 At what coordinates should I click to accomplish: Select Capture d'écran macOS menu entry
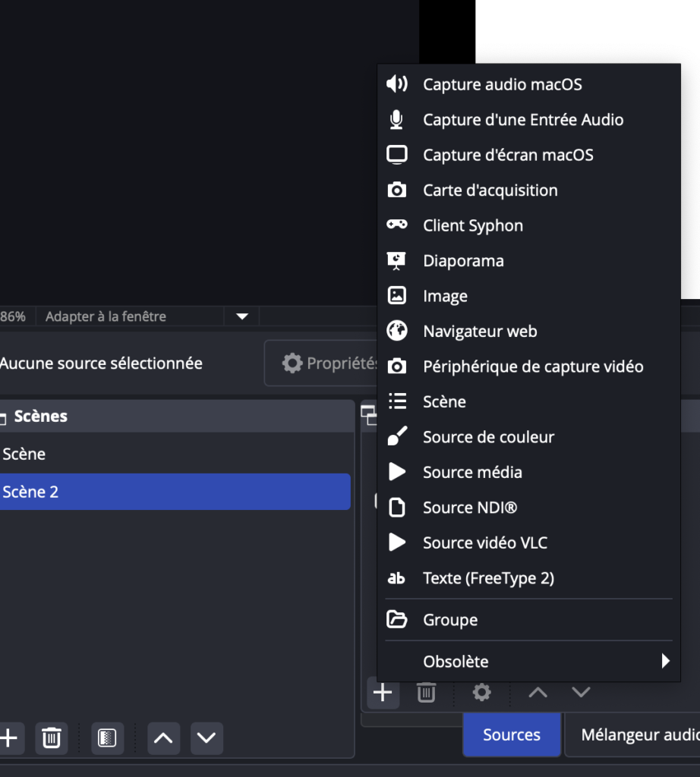(528, 155)
